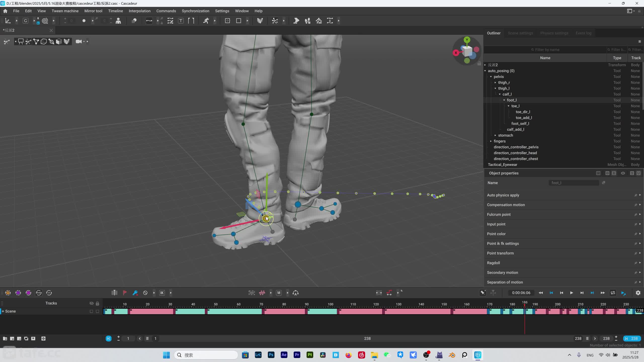644x362 pixels.
Task: Open Photoshop from the Windows taskbar
Action: click(271, 355)
